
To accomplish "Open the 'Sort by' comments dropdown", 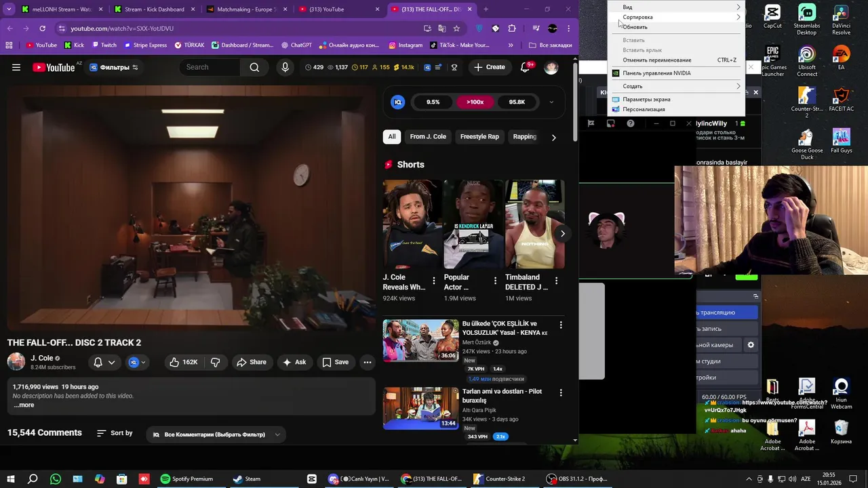I will pos(115,433).
